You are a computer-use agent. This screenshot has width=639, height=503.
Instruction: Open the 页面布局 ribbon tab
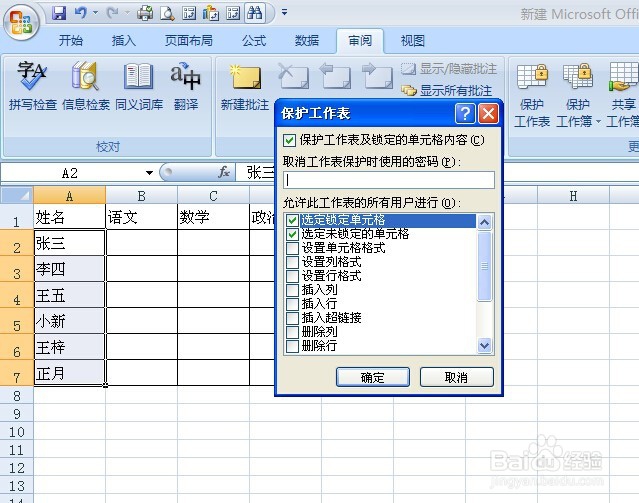point(189,41)
